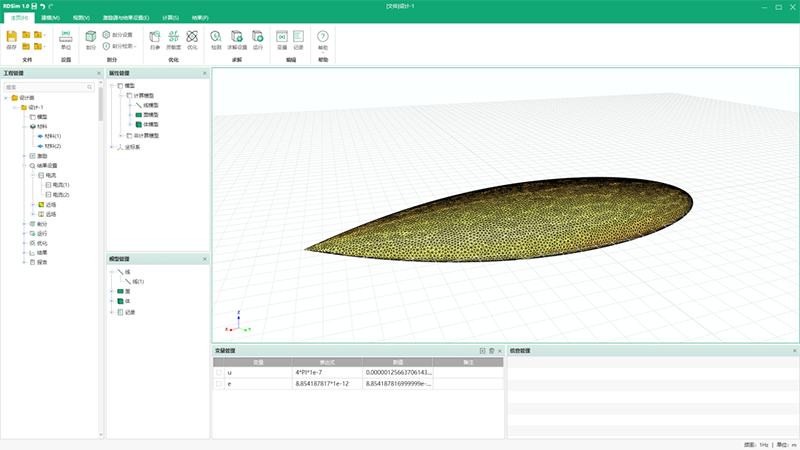Image resolution: width=800 pixels, height=450 pixels.
Task: Open the 建模(M) ribbon tab
Action: click(50, 18)
